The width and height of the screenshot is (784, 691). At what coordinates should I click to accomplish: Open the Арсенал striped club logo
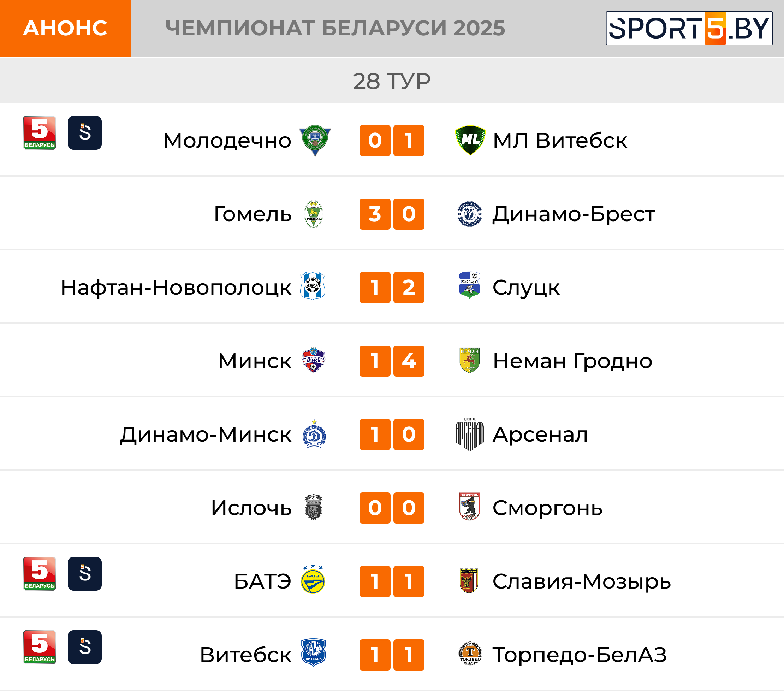click(x=469, y=434)
